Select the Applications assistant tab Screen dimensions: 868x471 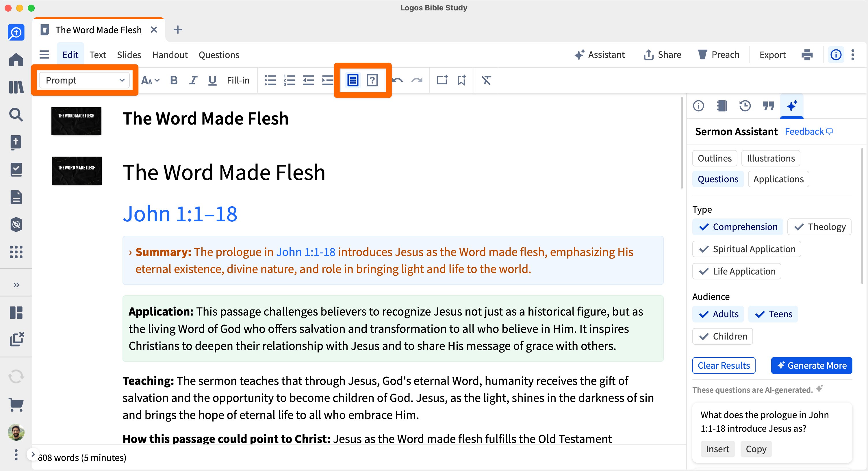[x=778, y=179]
